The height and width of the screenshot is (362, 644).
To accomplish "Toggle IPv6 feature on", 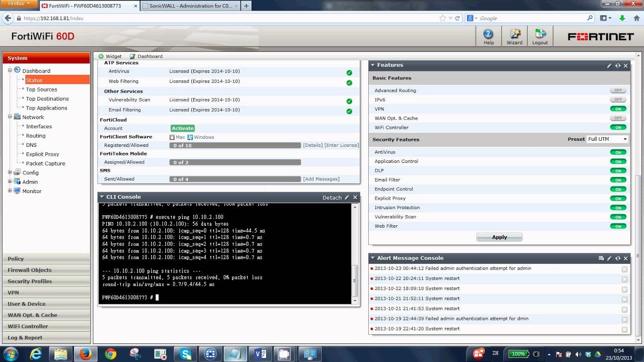I will pyautogui.click(x=618, y=100).
